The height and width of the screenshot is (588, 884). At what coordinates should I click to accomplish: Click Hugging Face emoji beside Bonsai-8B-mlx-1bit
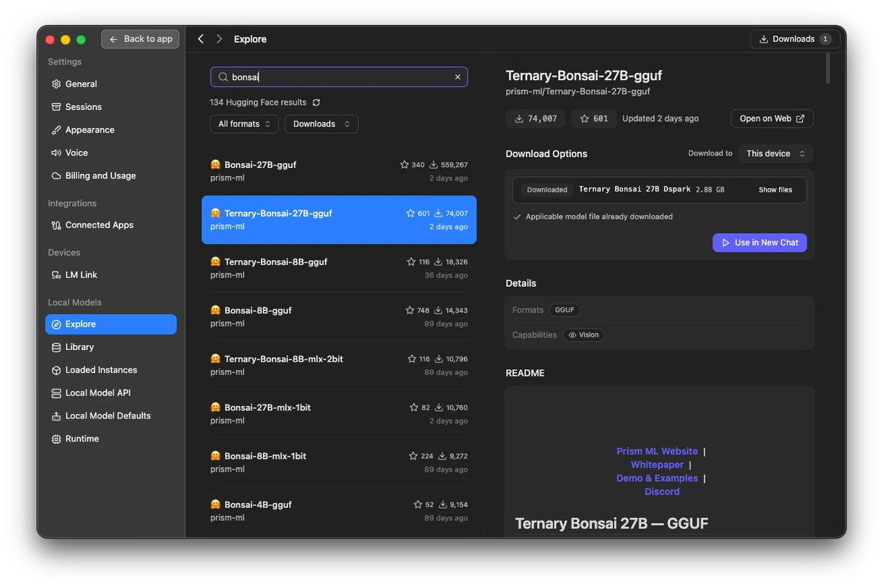point(216,456)
